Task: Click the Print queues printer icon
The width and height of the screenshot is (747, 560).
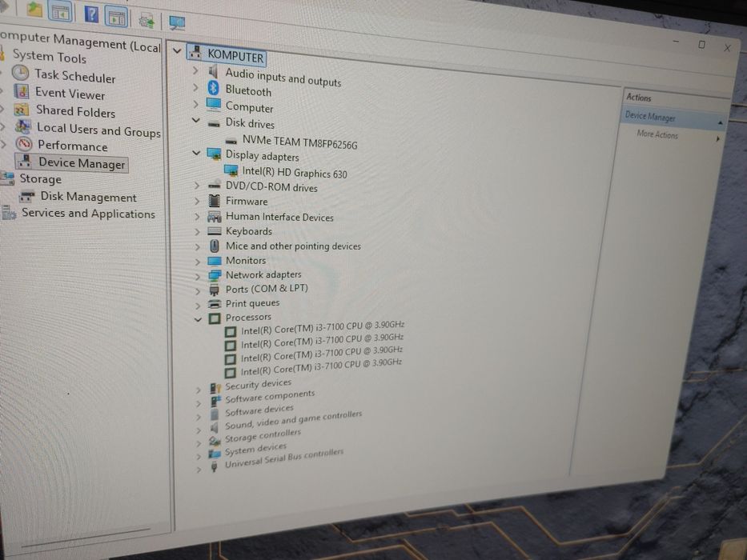Action: click(215, 304)
